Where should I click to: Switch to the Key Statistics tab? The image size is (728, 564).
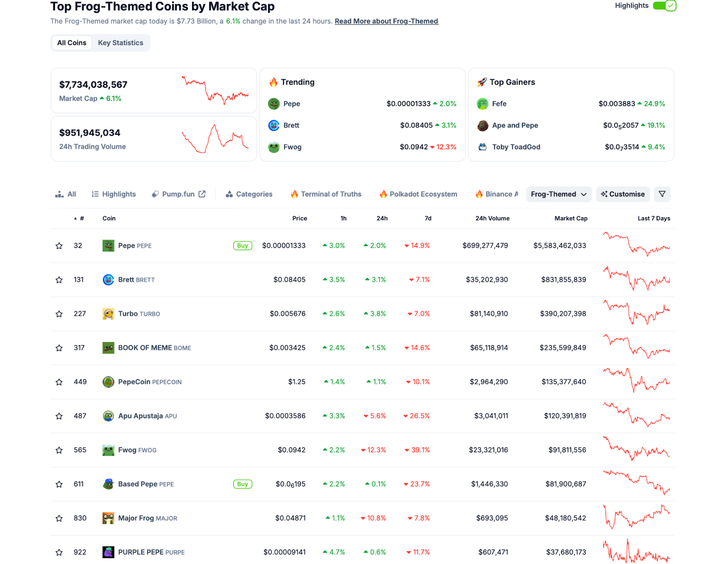coord(121,43)
